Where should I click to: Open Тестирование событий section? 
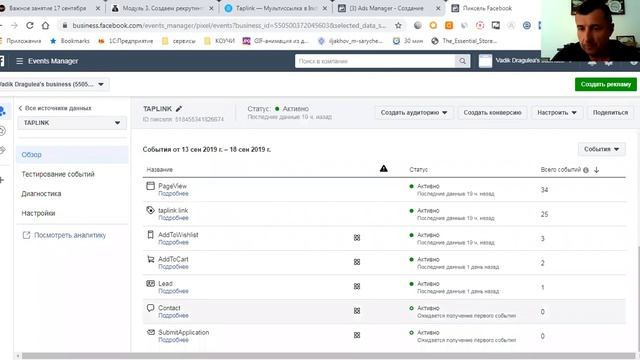pos(58,174)
